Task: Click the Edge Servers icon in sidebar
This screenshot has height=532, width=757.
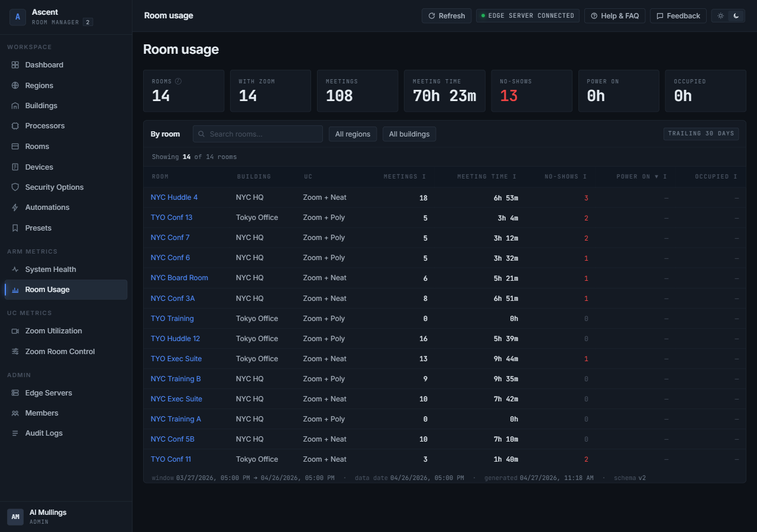Action: (x=15, y=393)
